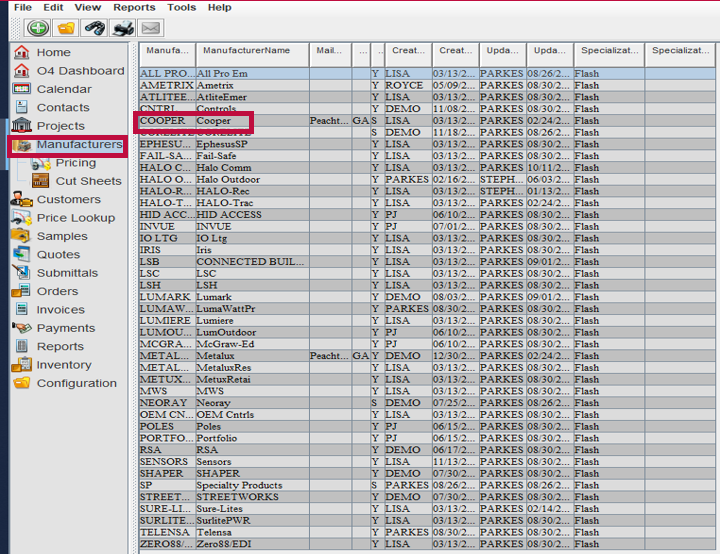Click the Calendar icon in sidebar
The height and width of the screenshot is (554, 720).
coord(22,89)
